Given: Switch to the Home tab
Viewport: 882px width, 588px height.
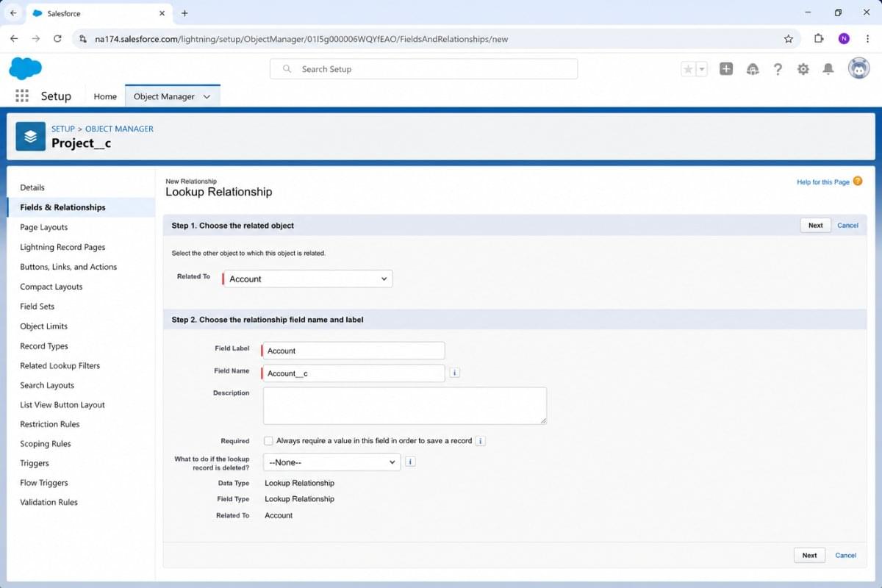Looking at the screenshot, I should click(105, 96).
